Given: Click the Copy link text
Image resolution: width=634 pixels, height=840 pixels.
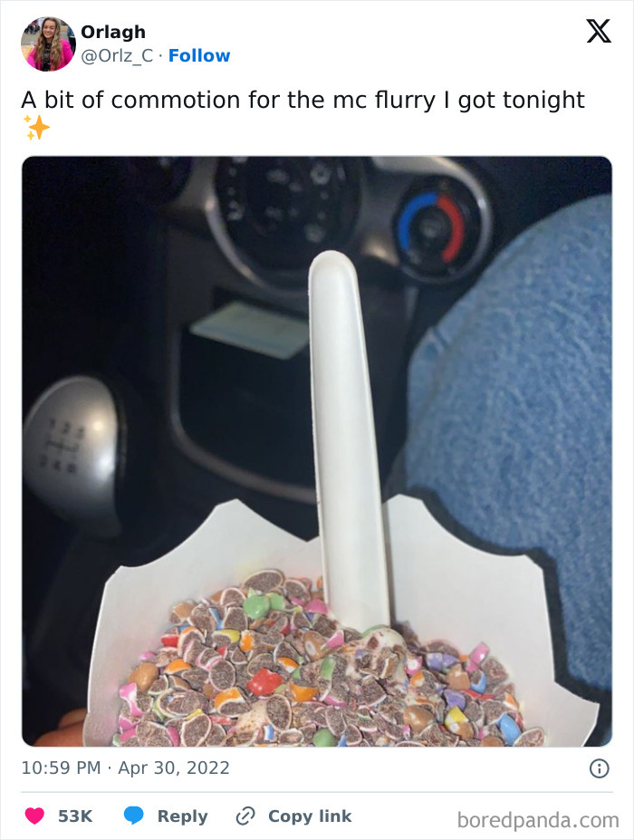Looking at the screenshot, I should [x=310, y=816].
